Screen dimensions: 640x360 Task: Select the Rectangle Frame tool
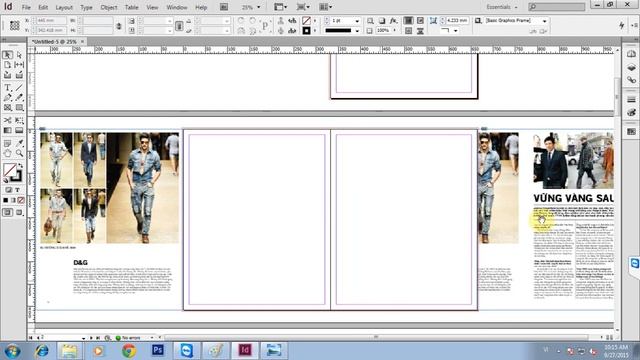8,108
